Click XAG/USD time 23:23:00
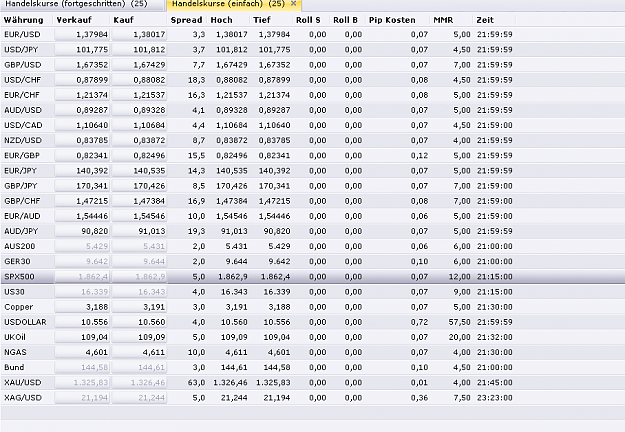 (495, 398)
